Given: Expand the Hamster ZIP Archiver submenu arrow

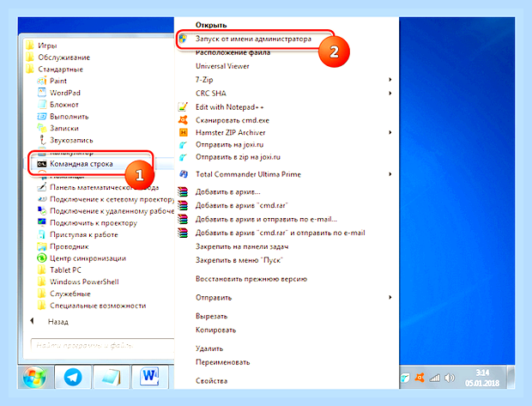Looking at the screenshot, I should click(390, 132).
